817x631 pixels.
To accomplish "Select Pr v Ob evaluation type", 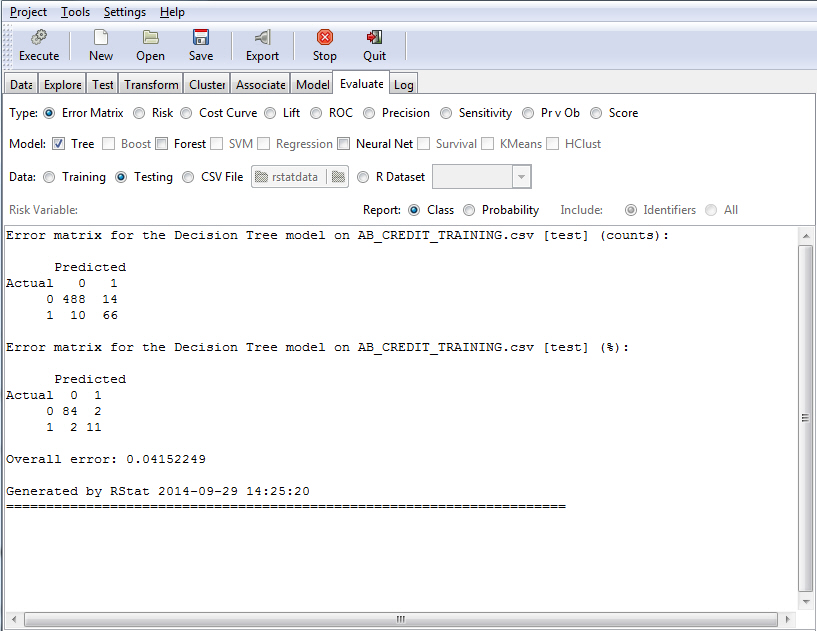I will pyautogui.click(x=528, y=113).
